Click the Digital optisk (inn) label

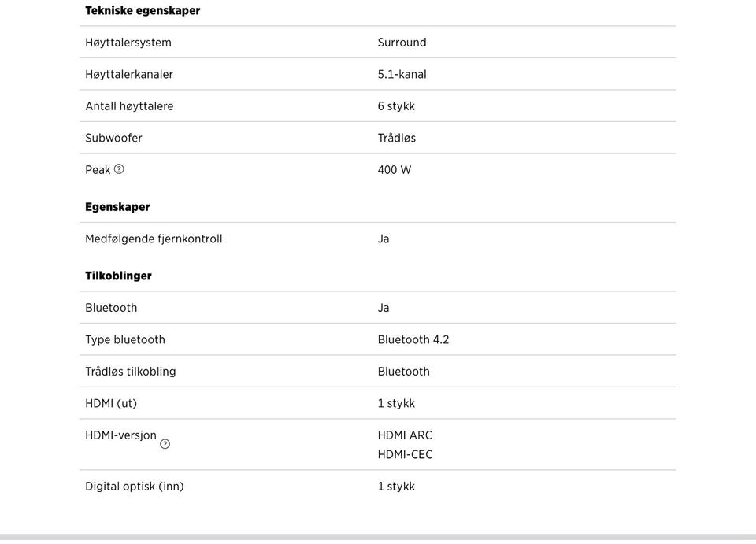point(135,487)
